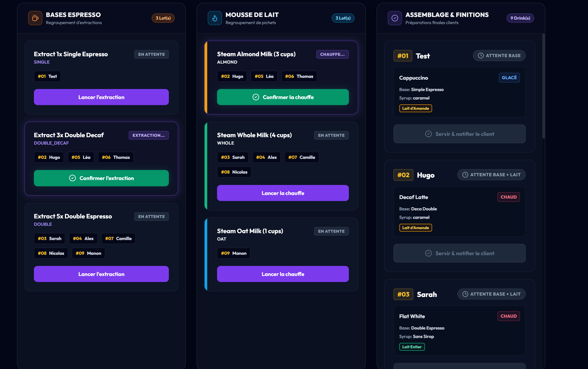This screenshot has height=369, width=588.
Task: Serve and notify client for order #01 Test
Action: [x=460, y=134]
